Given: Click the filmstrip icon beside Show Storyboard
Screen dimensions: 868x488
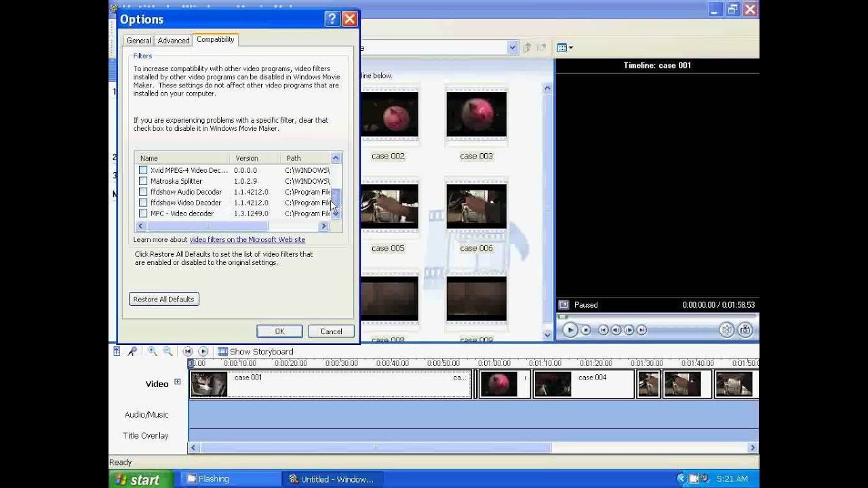Looking at the screenshot, I should coord(222,351).
